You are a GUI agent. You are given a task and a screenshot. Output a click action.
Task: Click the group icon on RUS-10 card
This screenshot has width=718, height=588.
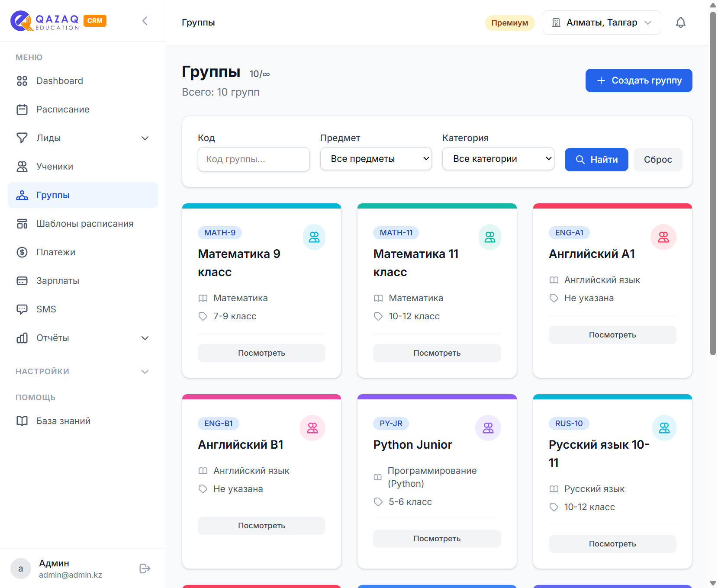(664, 428)
